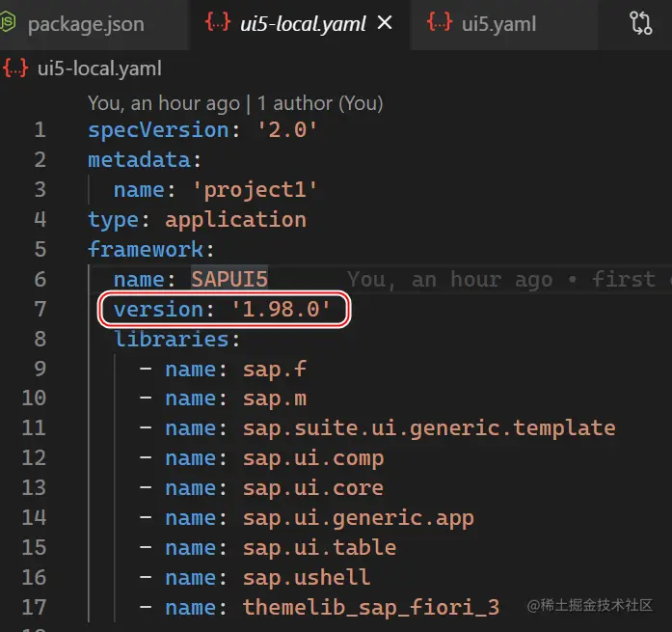
Task: Click the YAML braces icon on ui5-local.yaml tab
Action: tap(218, 22)
